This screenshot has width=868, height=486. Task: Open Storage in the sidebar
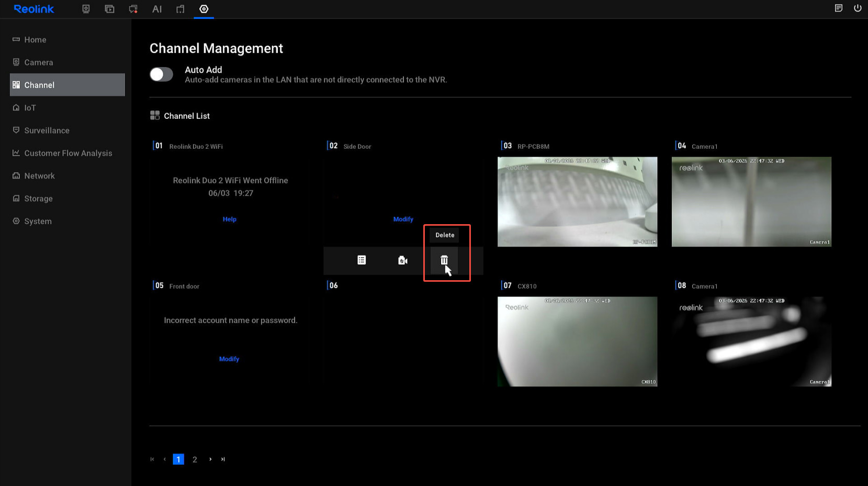(x=67, y=198)
